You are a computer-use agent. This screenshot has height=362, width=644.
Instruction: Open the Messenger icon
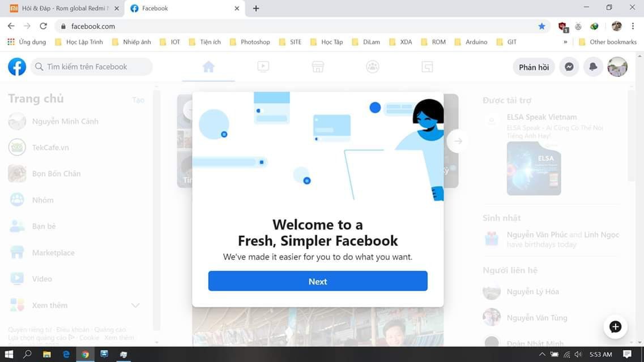569,67
